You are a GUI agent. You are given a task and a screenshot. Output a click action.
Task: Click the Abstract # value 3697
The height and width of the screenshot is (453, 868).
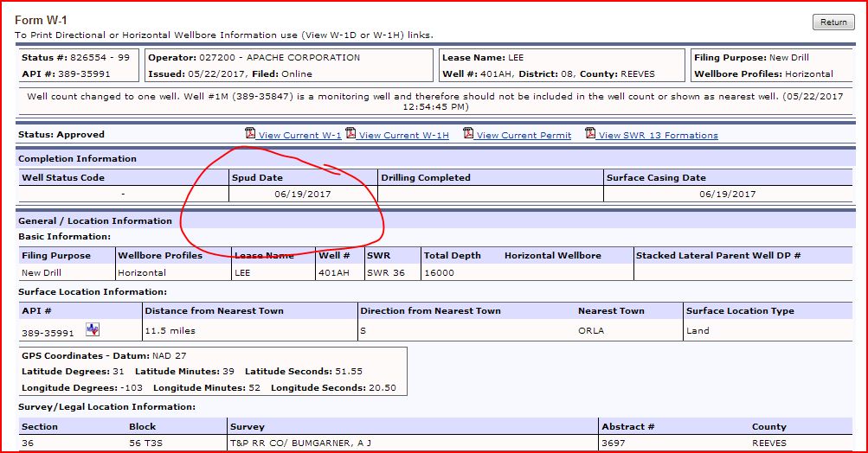tap(614, 443)
